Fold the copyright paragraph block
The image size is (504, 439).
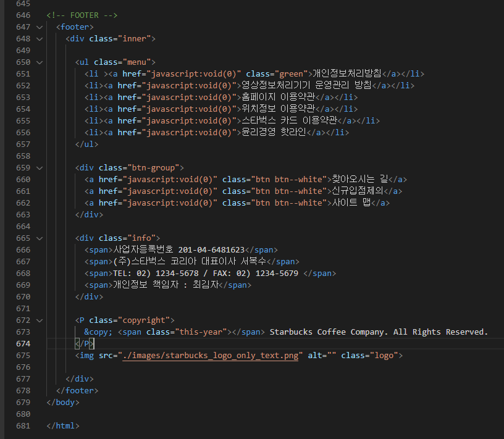(40, 320)
